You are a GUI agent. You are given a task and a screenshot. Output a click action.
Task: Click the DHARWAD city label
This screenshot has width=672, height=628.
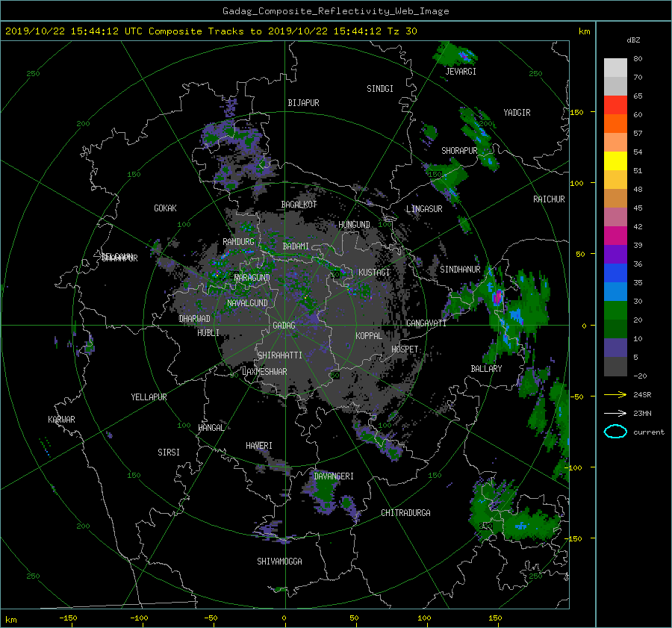pyautogui.click(x=194, y=319)
